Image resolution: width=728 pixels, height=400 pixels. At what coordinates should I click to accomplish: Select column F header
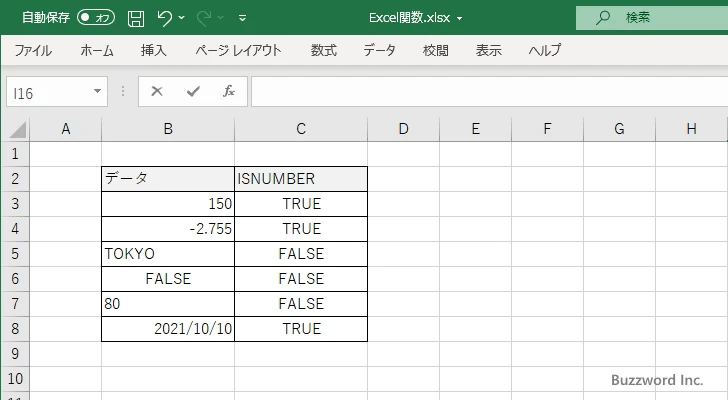(x=547, y=129)
